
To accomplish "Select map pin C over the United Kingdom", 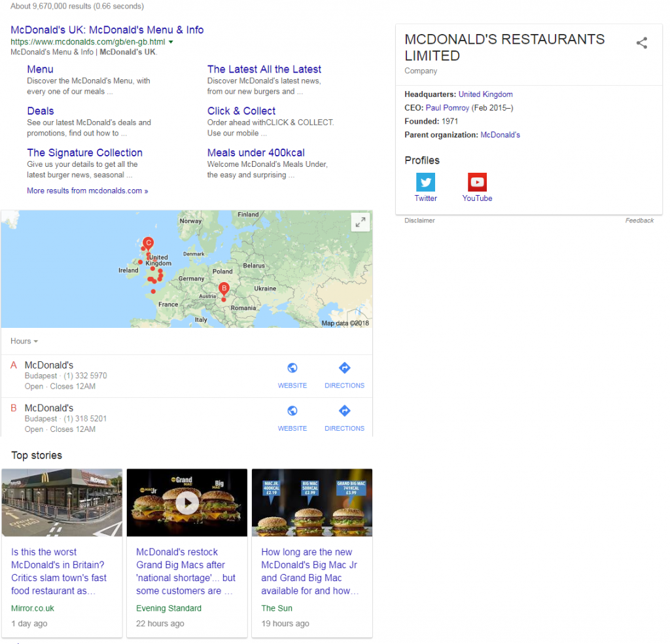I will (148, 244).
